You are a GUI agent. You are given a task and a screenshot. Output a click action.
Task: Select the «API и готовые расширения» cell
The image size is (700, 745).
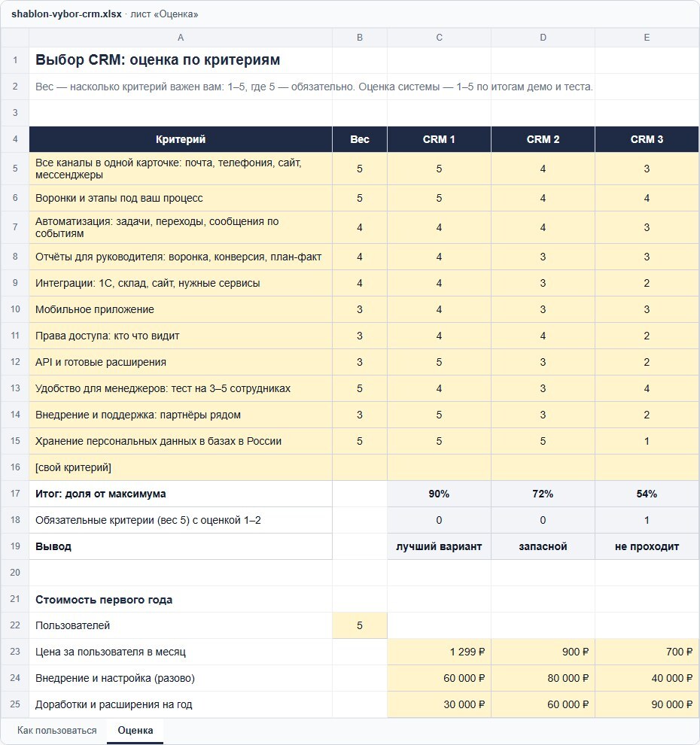click(x=181, y=362)
